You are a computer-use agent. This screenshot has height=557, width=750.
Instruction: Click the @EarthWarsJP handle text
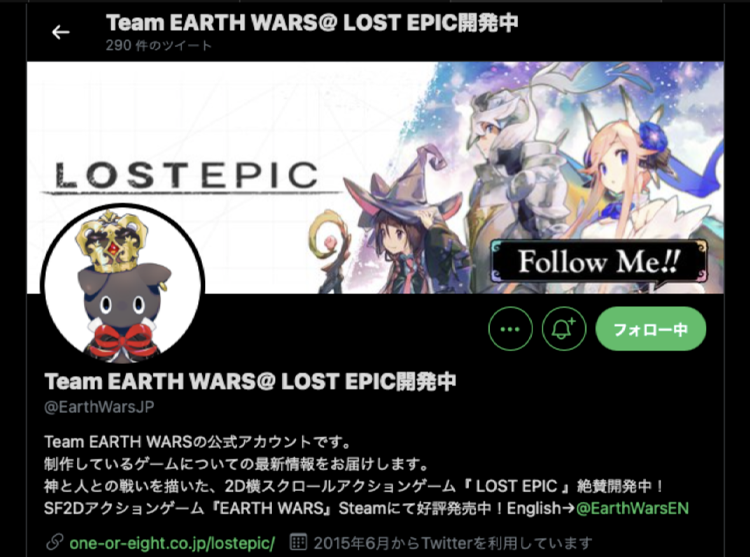[x=99, y=407]
